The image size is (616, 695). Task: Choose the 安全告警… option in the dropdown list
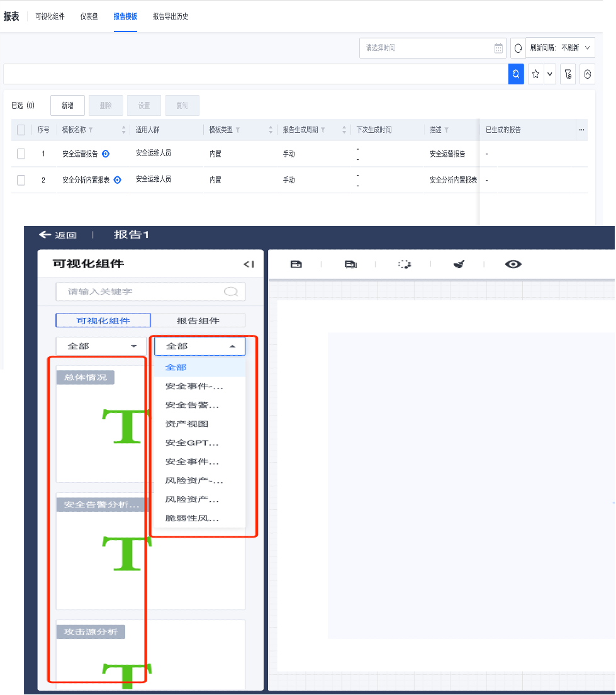[199, 405]
